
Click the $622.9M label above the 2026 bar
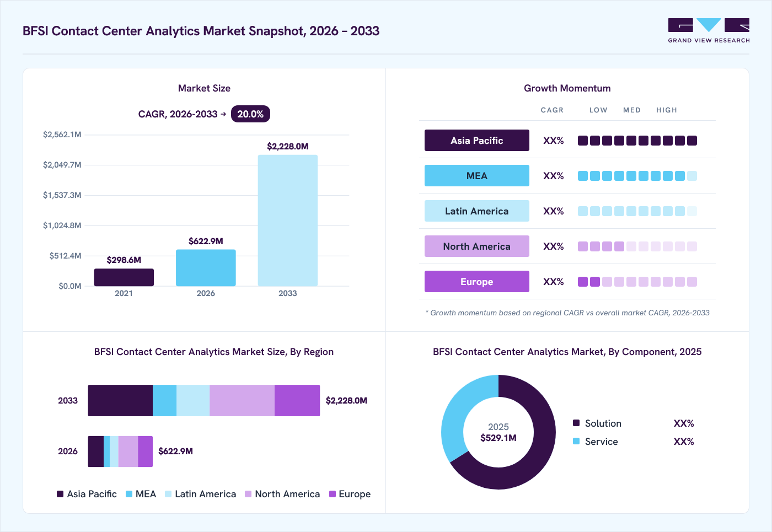click(x=206, y=241)
